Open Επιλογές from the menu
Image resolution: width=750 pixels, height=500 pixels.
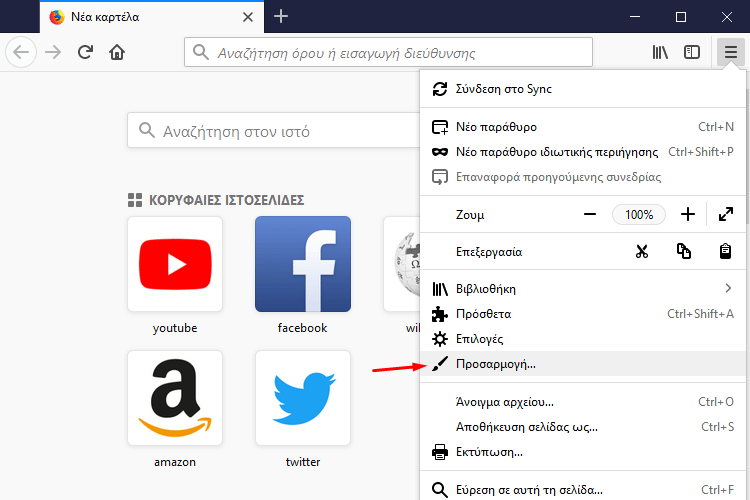[x=479, y=339]
